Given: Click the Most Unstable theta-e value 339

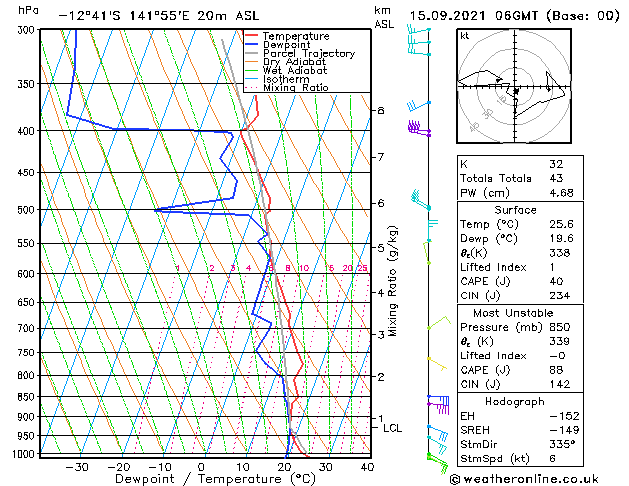Looking at the screenshot, I should click(560, 342).
